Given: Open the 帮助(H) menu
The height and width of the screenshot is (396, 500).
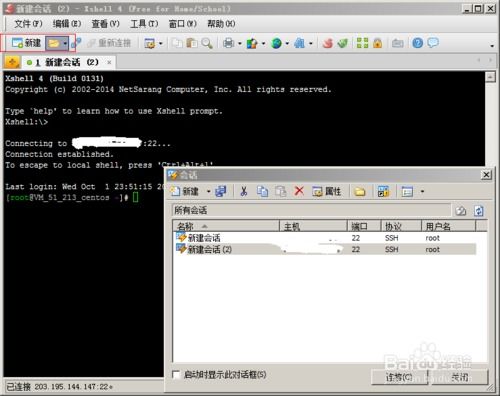Looking at the screenshot, I should tap(221, 24).
